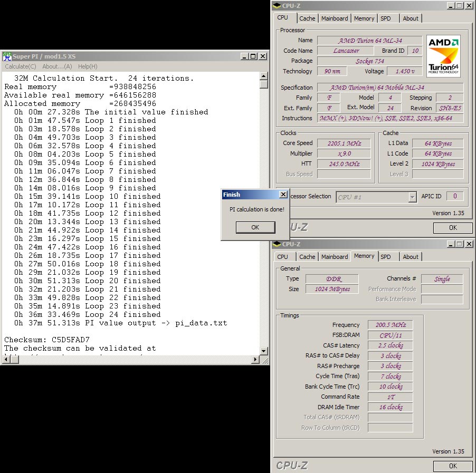
Task: Click the Super PI vertical scrollbar thumb
Action: click(263, 84)
